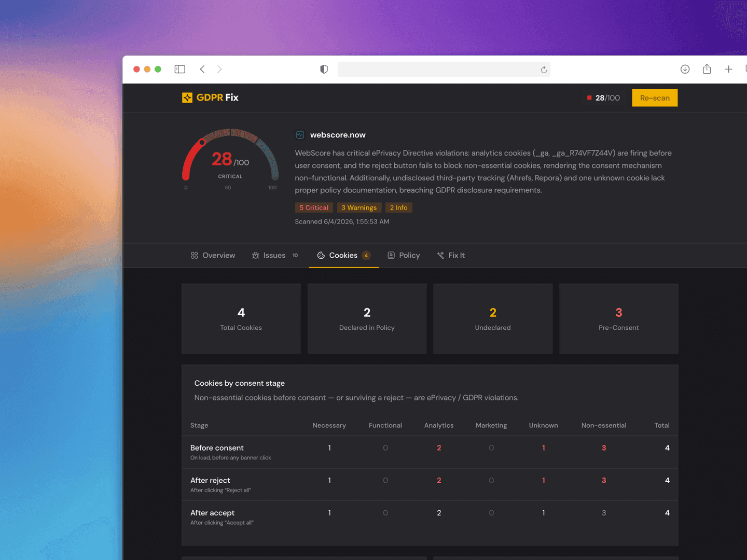Viewport: 747px width, 560px height.
Task: Select the 'Before consent' row label
Action: tap(217, 448)
